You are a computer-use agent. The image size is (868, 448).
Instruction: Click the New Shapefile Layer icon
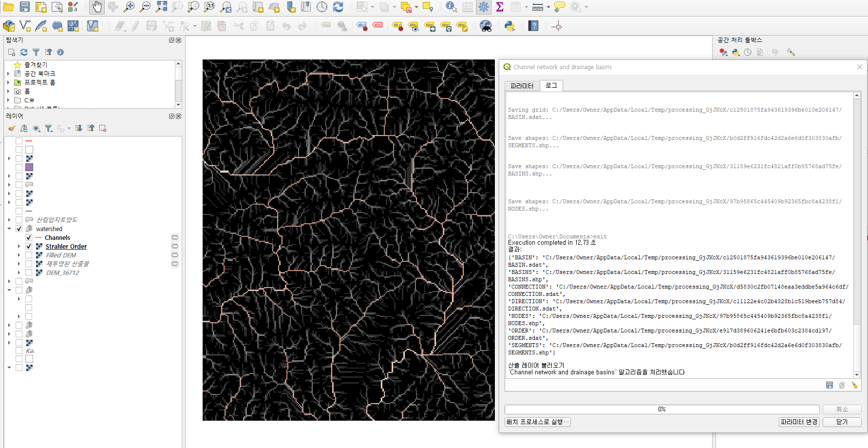coord(25,26)
